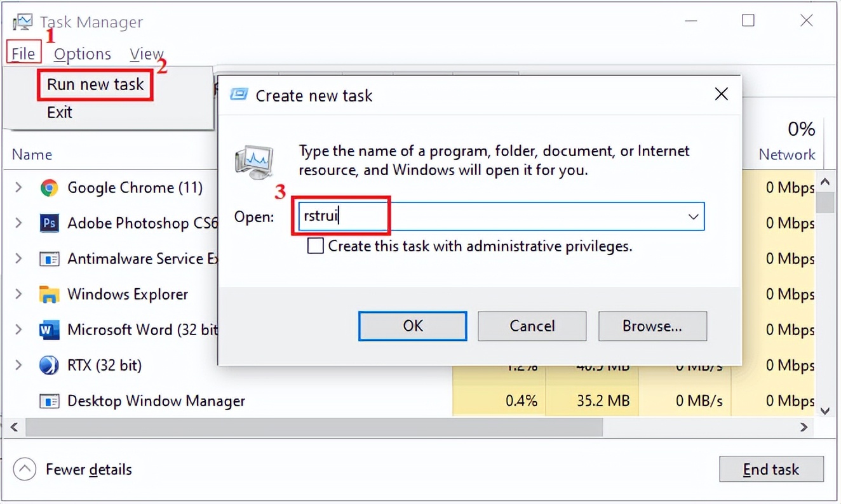Click the horizontal scrollbar thumb

[314, 427]
